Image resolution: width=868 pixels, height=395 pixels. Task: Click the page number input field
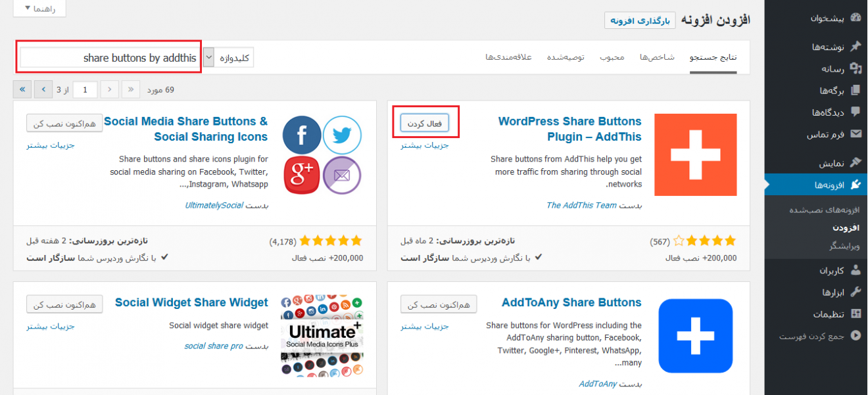pos(85,89)
